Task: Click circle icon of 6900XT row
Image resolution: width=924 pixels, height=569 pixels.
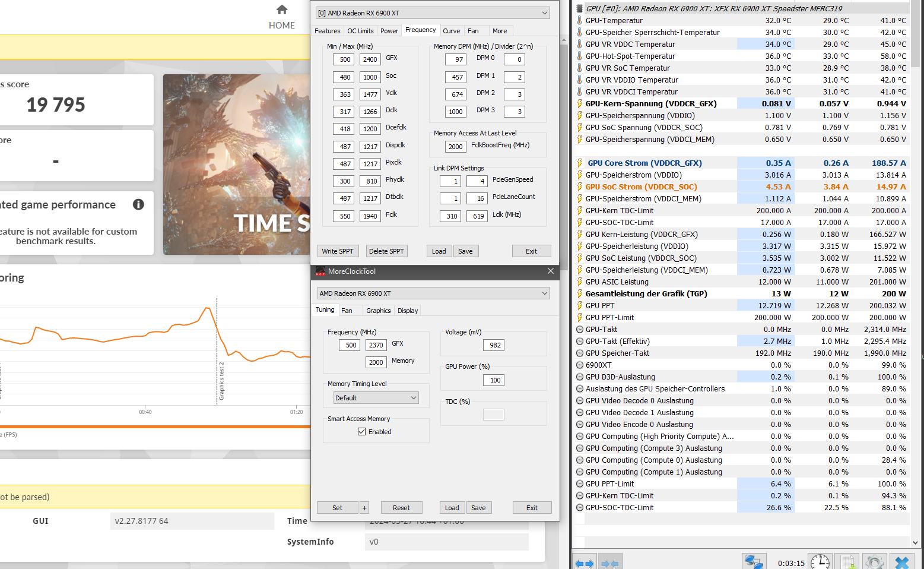Action: [580, 365]
